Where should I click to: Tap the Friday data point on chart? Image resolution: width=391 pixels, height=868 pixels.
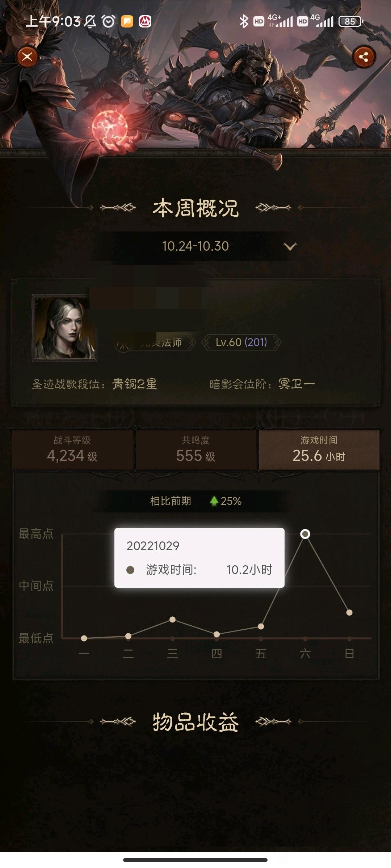click(x=261, y=626)
